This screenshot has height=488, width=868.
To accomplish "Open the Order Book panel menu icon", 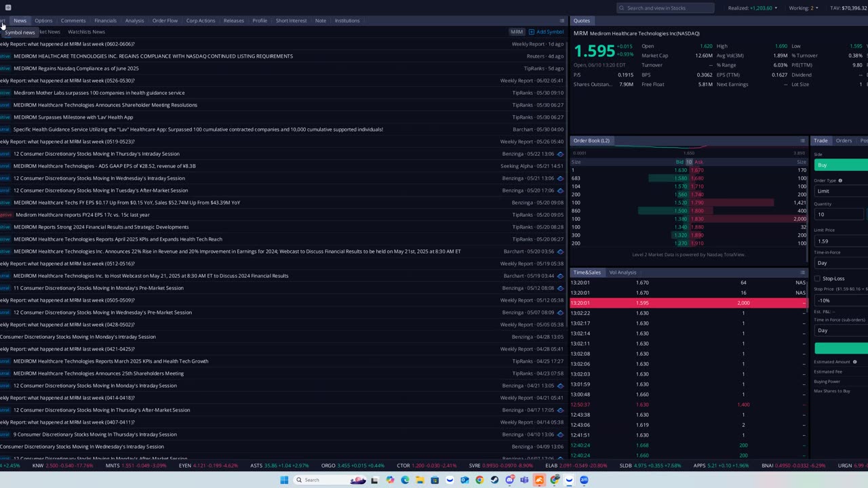I will coord(802,141).
